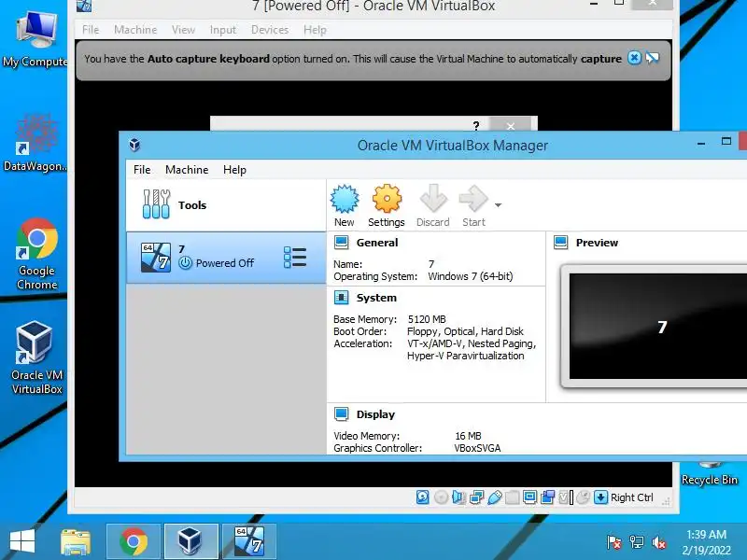747x560 pixels.
Task: Open the DataWagon desktop shortcut
Action: point(35,142)
